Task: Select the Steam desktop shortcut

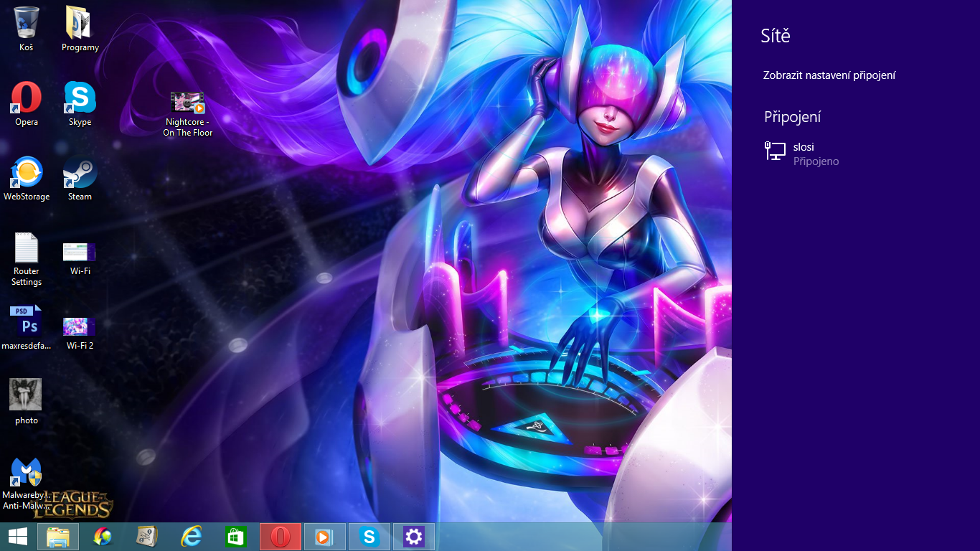Action: pyautogui.click(x=80, y=178)
